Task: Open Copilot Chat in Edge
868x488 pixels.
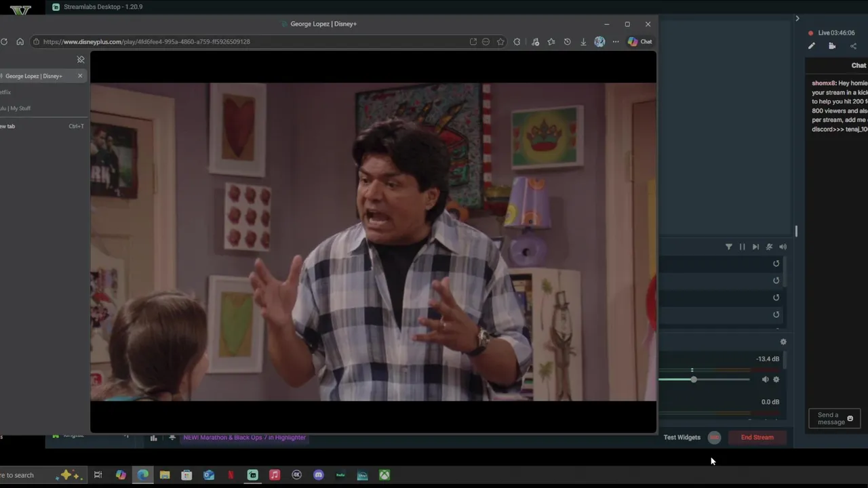Action: [640, 41]
